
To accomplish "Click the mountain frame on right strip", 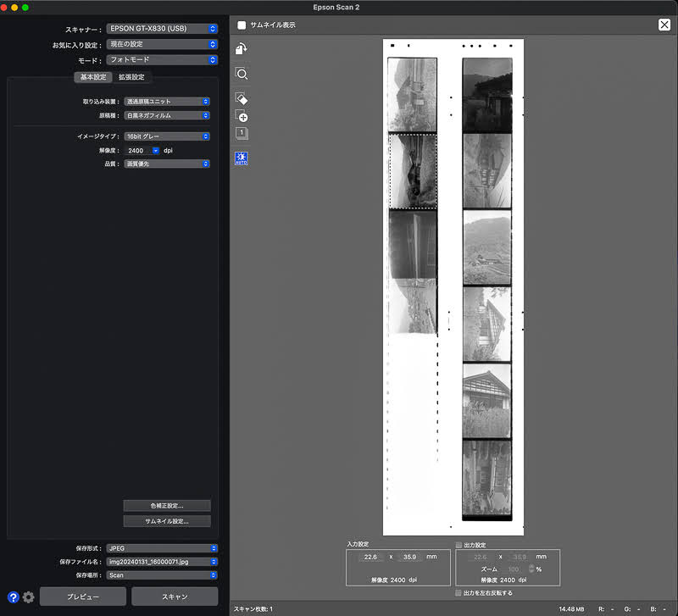I will coord(487,247).
